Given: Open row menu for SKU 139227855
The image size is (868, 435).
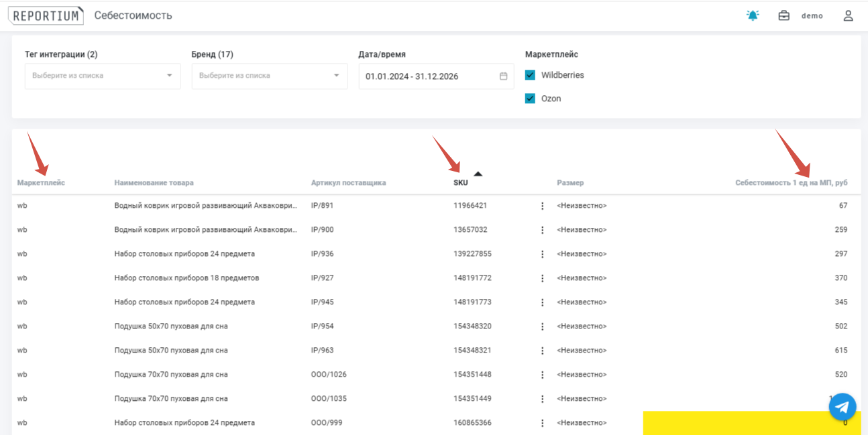Looking at the screenshot, I should (x=543, y=254).
